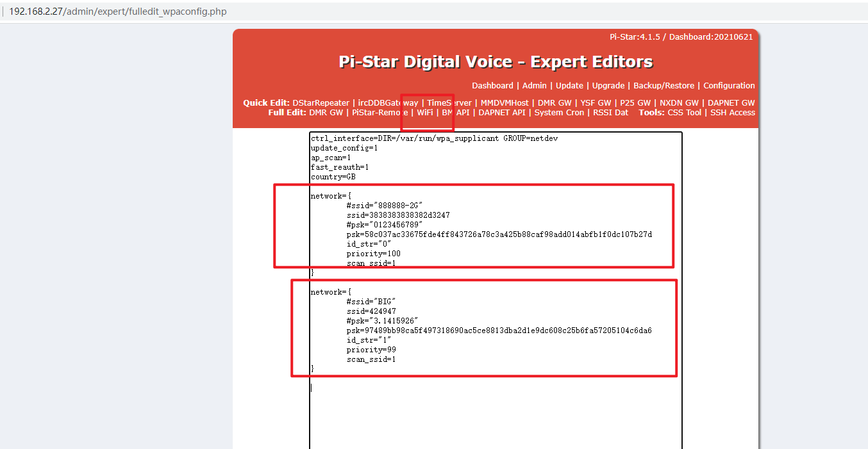This screenshot has height=449, width=868.
Task: Go to the Admin page
Action: 535,86
